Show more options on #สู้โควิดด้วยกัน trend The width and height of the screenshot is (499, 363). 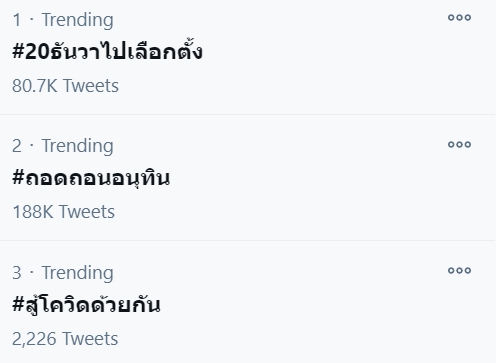click(x=459, y=270)
